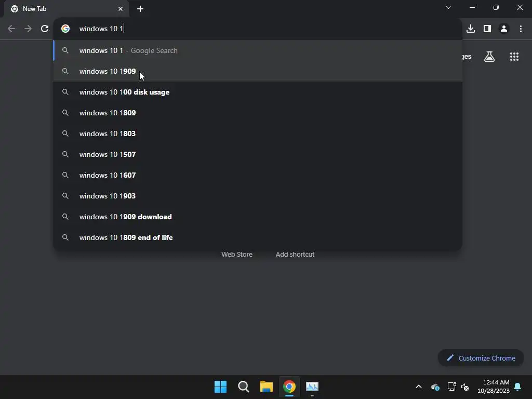532x399 pixels.
Task: Open the Web Store shortcut
Action: [237, 255]
